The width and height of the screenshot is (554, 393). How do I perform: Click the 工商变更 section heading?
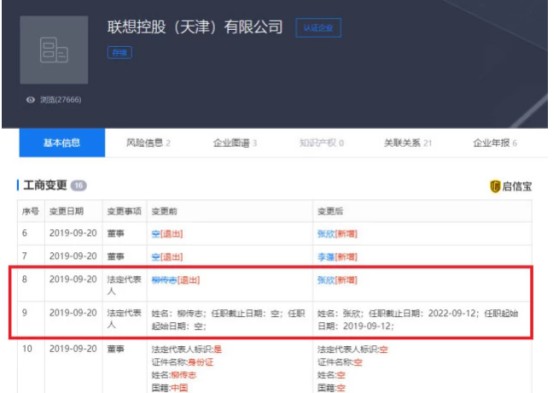coord(45,185)
